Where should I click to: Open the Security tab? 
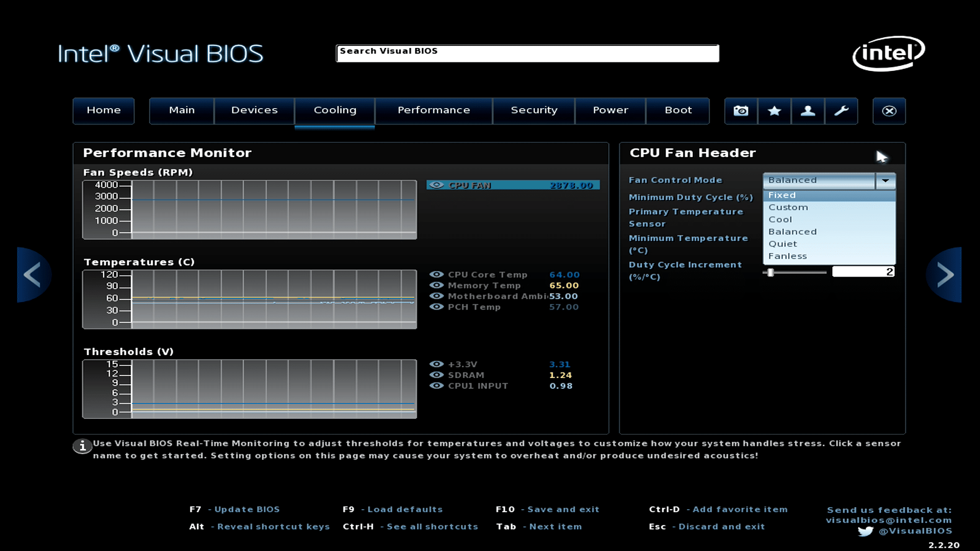[x=534, y=111]
